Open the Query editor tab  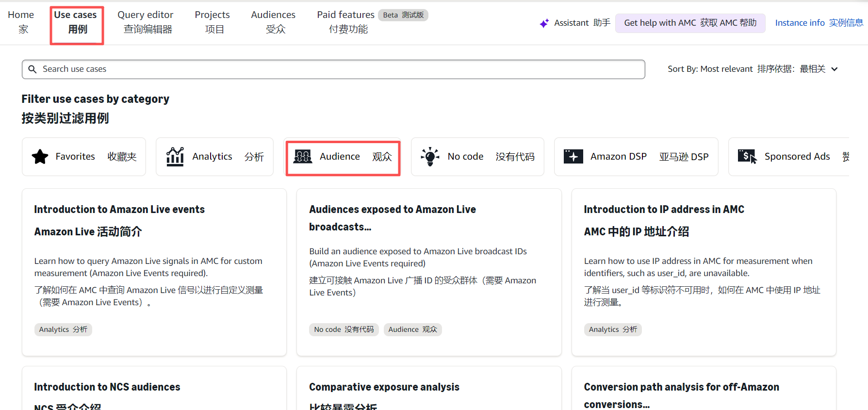point(146,22)
